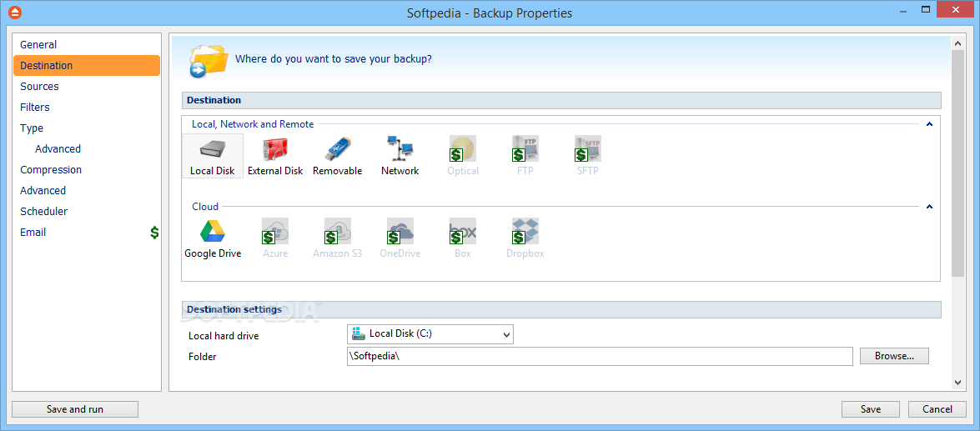Screen dimensions: 980x431
Task: Open the Type page
Action: coord(87,128)
